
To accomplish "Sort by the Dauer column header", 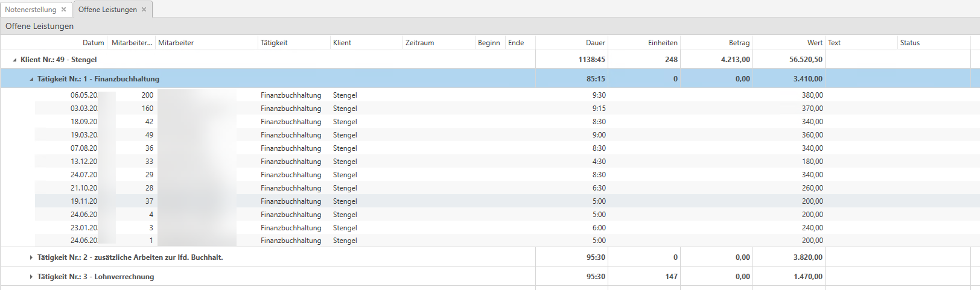I will [595, 43].
